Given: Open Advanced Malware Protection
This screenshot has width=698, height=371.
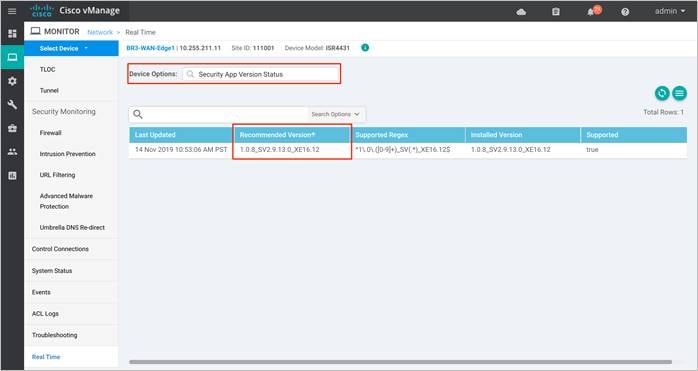Looking at the screenshot, I should pos(66,201).
